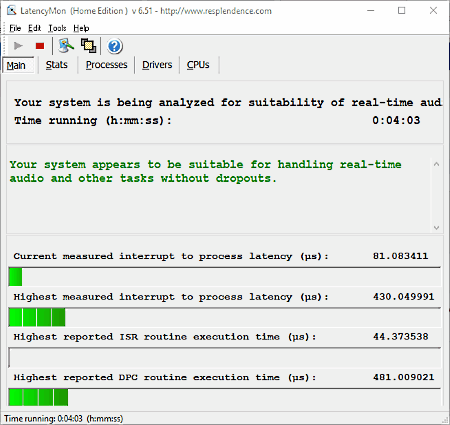450x425 pixels.
Task: Click the window corner grip in status bar
Action: 445,420
